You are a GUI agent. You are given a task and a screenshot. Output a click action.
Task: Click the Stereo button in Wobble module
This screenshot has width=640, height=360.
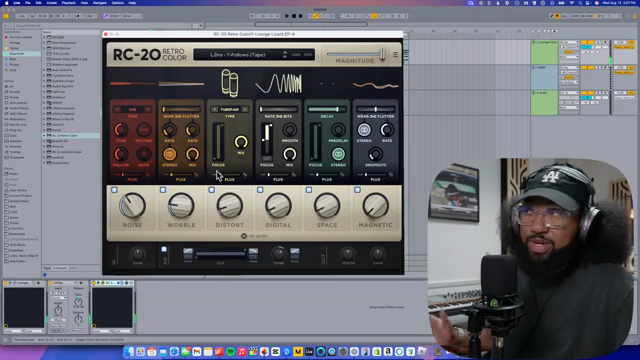[x=169, y=154]
